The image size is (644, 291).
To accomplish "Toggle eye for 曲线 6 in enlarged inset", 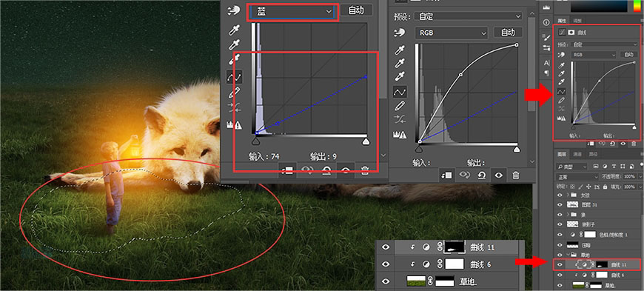I will click(x=385, y=264).
